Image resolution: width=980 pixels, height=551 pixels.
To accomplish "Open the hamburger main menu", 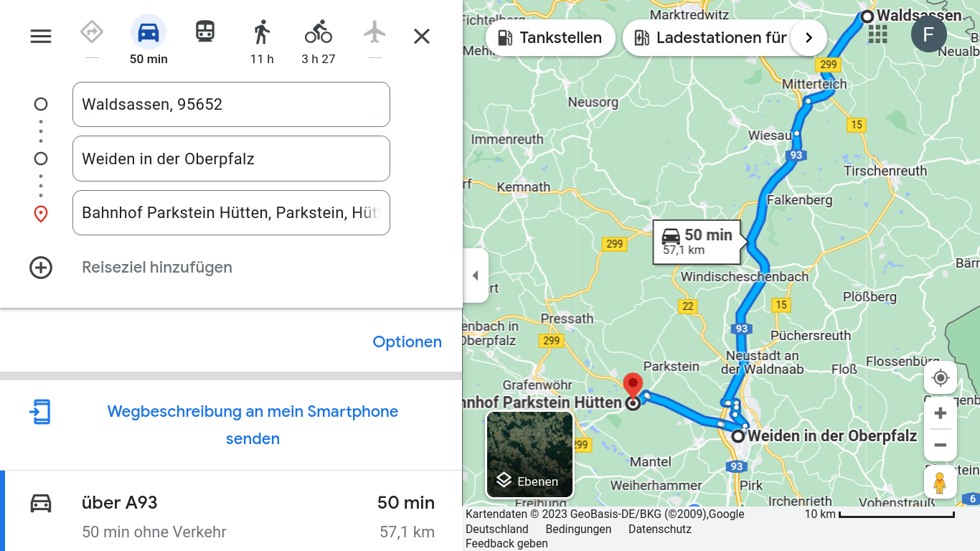I will point(41,36).
